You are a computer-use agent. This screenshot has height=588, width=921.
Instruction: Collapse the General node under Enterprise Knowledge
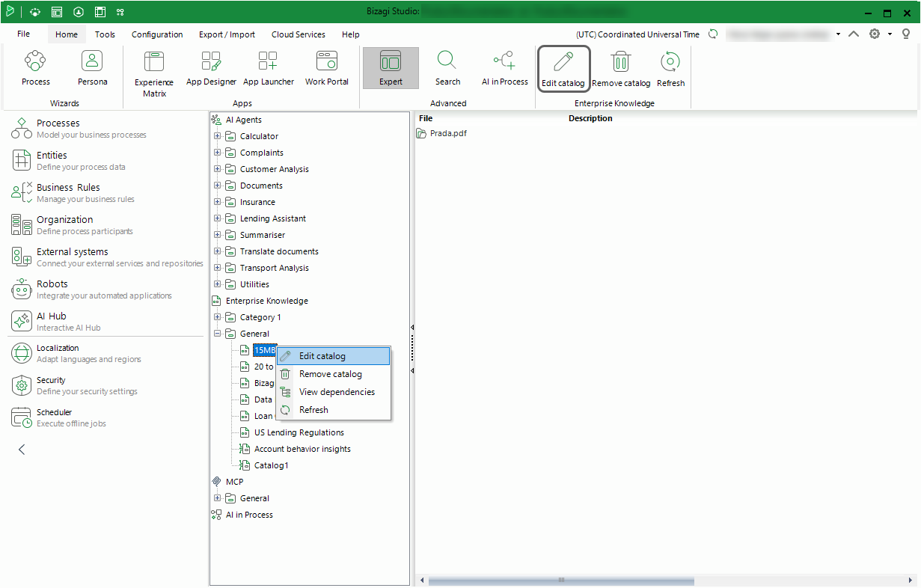[x=218, y=334]
